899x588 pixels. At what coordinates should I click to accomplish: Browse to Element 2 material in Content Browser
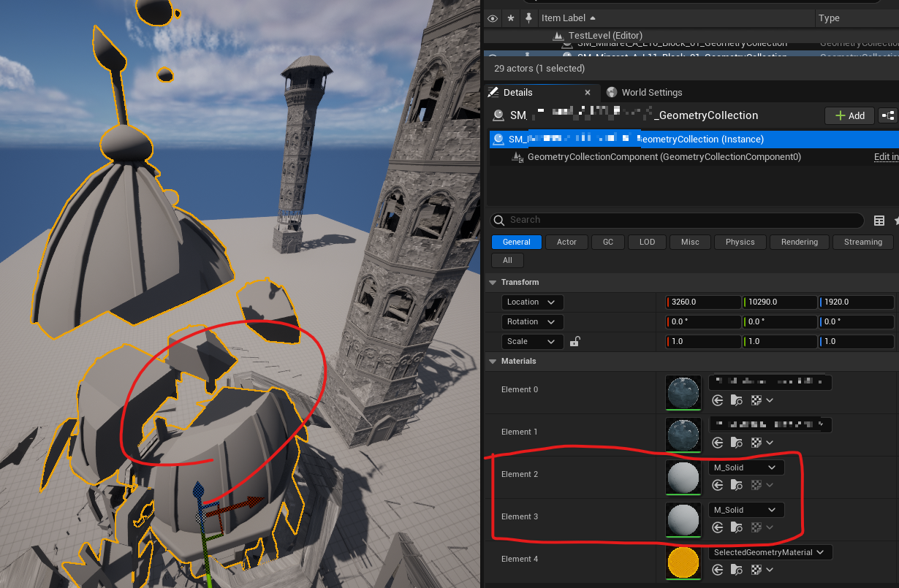click(x=737, y=485)
